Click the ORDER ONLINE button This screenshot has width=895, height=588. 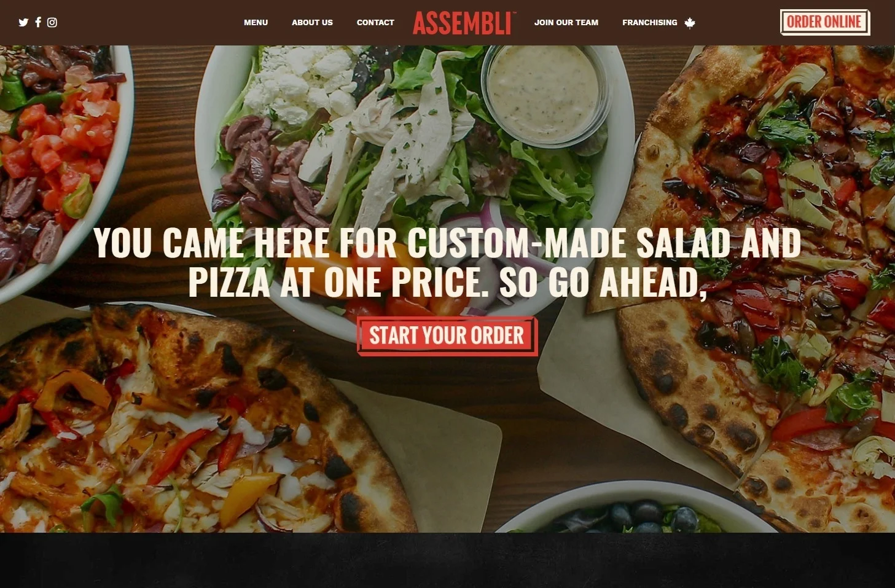[x=825, y=22]
